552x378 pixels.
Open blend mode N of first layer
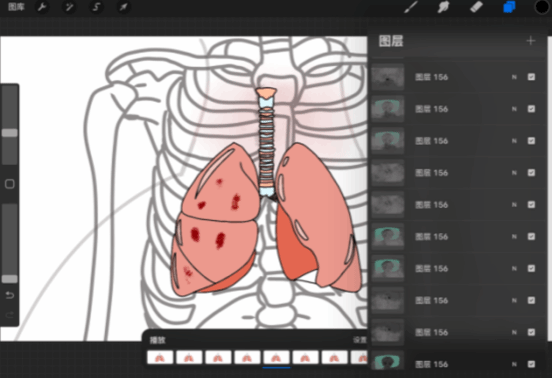[514, 77]
